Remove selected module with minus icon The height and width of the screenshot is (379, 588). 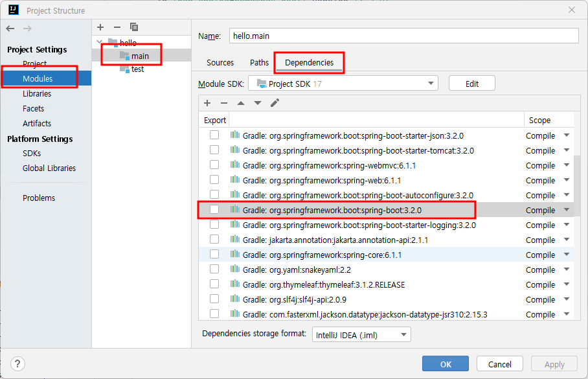[x=117, y=27]
